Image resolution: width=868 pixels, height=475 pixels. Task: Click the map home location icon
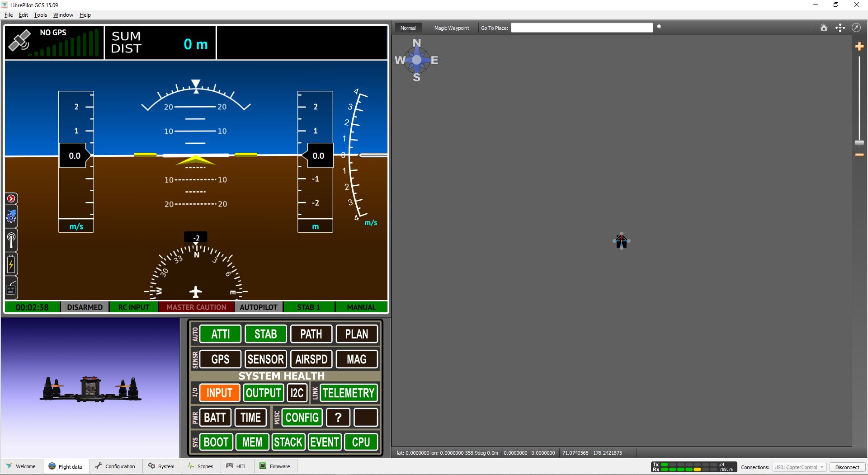(824, 28)
